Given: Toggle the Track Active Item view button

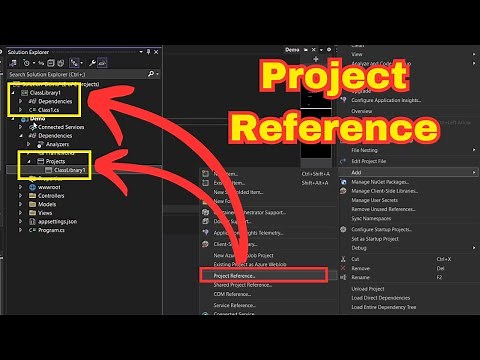Looking at the screenshot, I should click(74, 63).
